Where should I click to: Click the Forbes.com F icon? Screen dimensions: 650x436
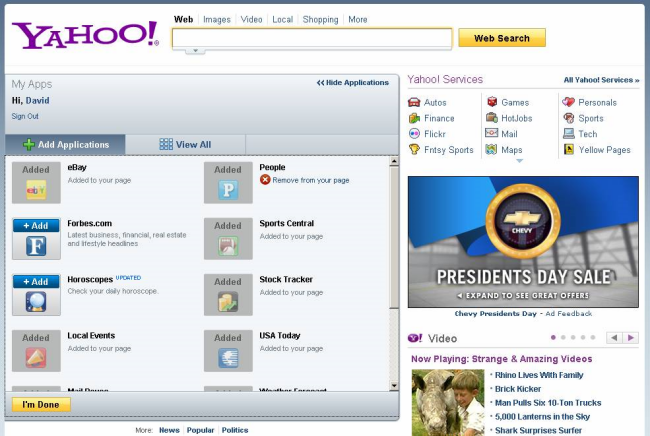(x=36, y=246)
